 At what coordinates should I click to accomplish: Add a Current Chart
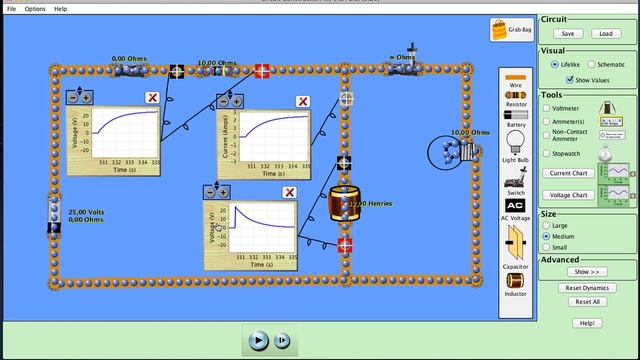pyautogui.click(x=568, y=173)
